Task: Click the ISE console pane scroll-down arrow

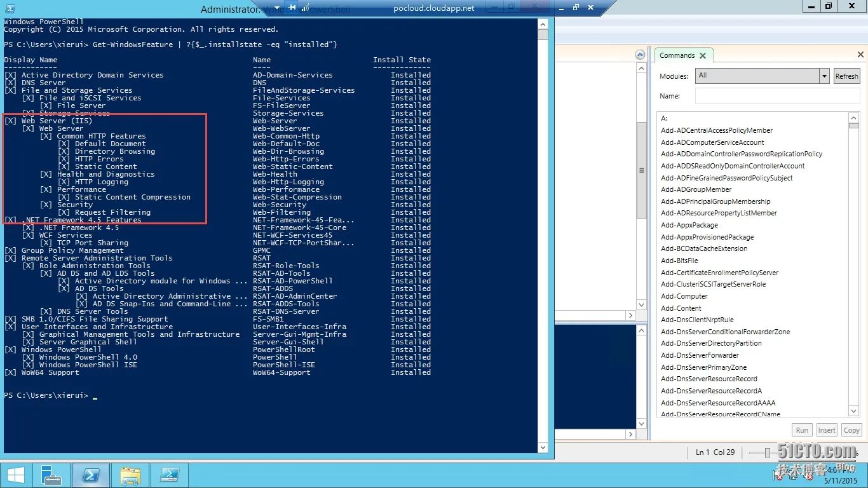Action: (642, 423)
